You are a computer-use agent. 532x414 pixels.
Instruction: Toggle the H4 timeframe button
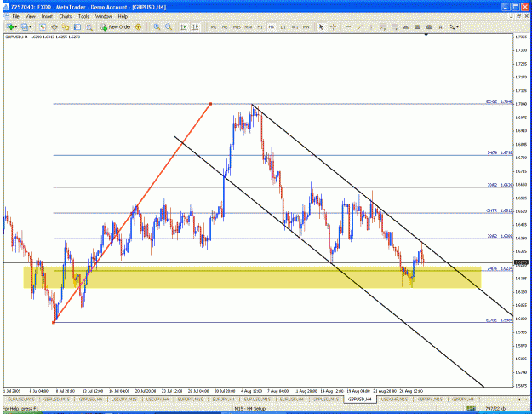(x=272, y=26)
